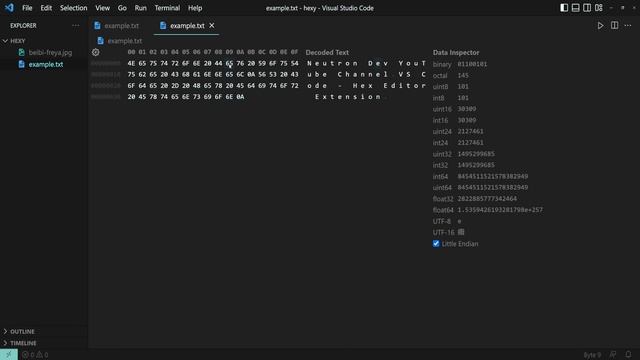The height and width of the screenshot is (360, 640).
Task: Click feedback icon in status bar
Action: [x=613, y=354]
